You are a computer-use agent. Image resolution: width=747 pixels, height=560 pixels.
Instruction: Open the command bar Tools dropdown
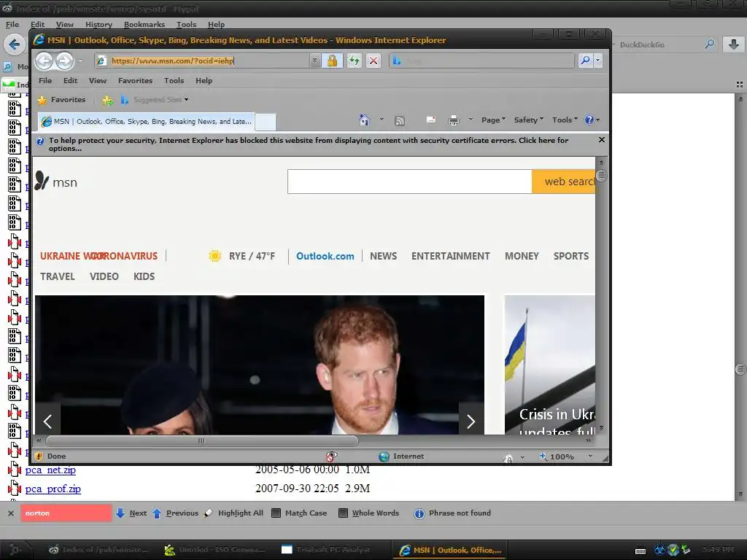pyautogui.click(x=565, y=120)
